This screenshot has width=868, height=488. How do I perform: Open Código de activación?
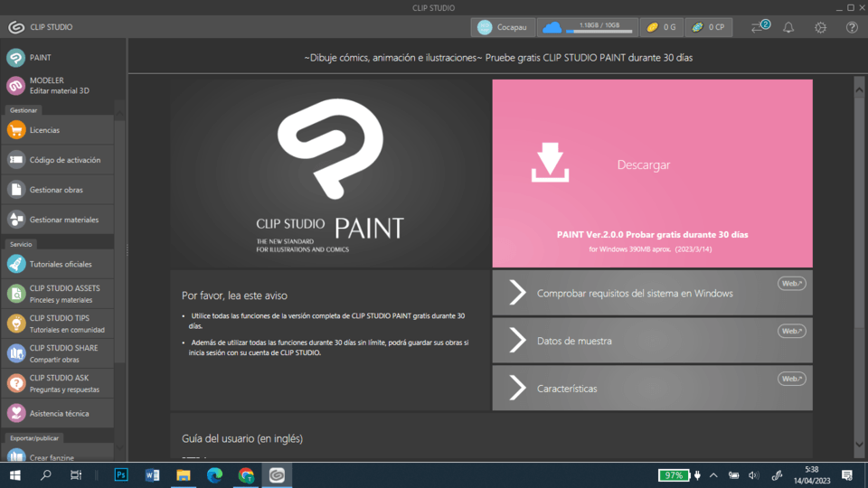58,160
